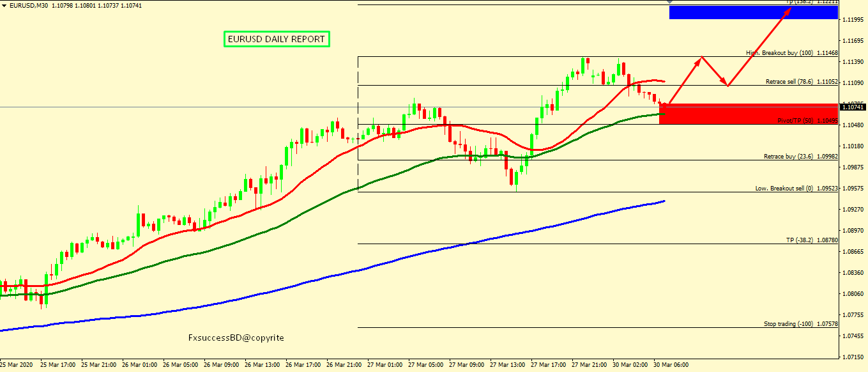Screen dimensions: 868x372
Task: Click the 30 Mar 06:00 time axis label
Action: tap(671, 365)
